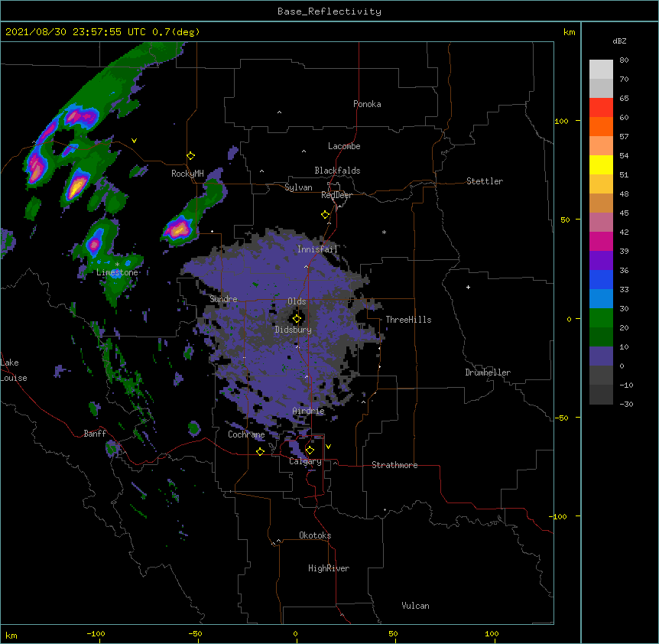Click the yellow V marker northwest of RockyMH
This screenshot has height=644, width=659.
134,141
